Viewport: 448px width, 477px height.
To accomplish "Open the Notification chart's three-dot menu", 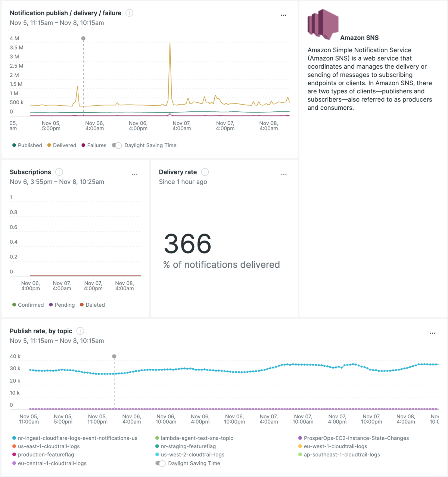I will (x=283, y=15).
